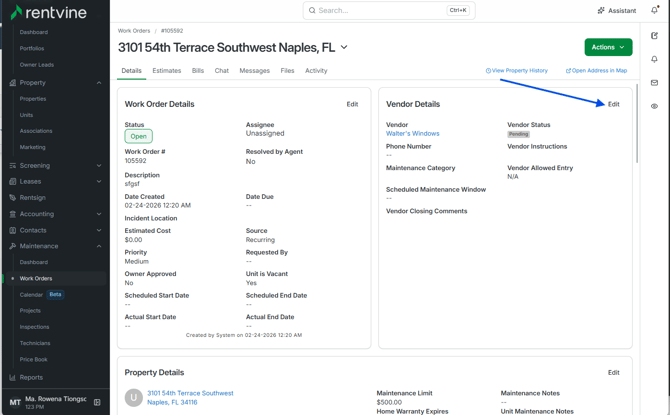Image resolution: width=670 pixels, height=415 pixels.
Task: Open the Assistant sparkle icon
Action: tap(601, 10)
